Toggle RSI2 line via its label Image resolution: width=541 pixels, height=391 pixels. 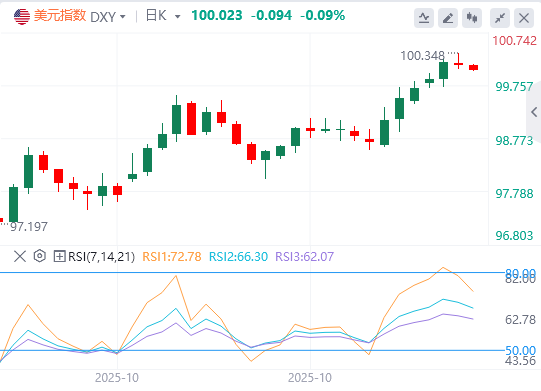[238, 256]
